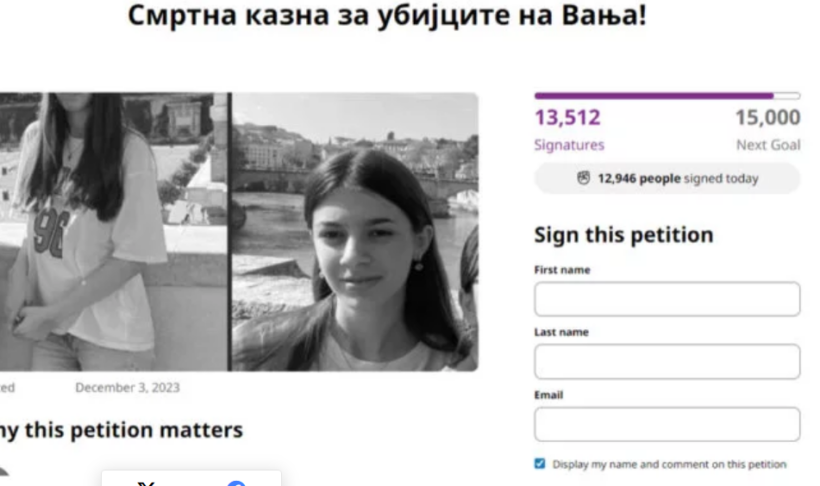Click the 'Display my name and comment on this petition' label

point(669,464)
